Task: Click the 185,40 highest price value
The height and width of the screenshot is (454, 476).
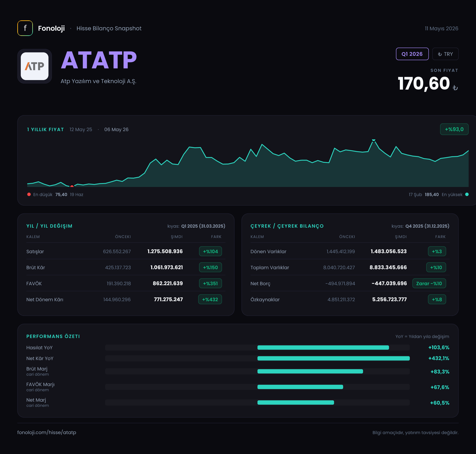Action: [431, 194]
